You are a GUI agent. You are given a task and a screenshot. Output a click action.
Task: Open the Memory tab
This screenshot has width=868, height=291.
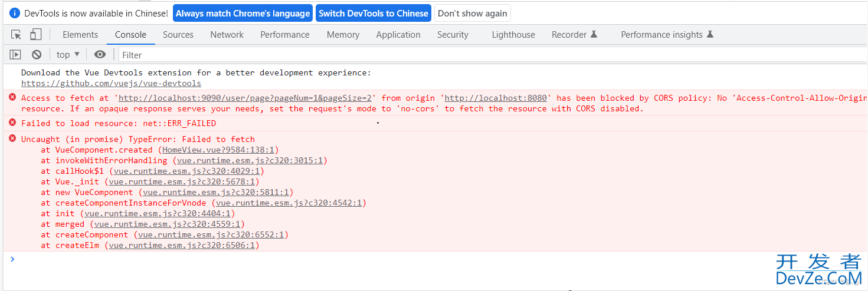click(x=343, y=34)
